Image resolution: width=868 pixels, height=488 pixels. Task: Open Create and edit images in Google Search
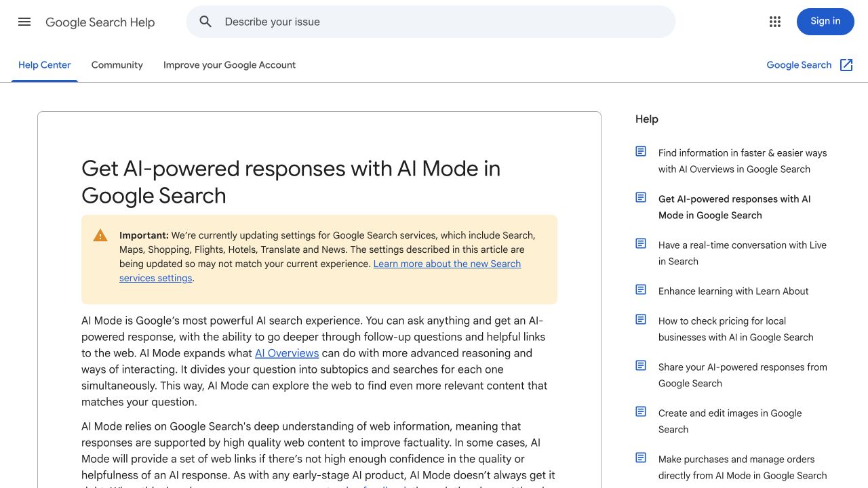[730, 422]
